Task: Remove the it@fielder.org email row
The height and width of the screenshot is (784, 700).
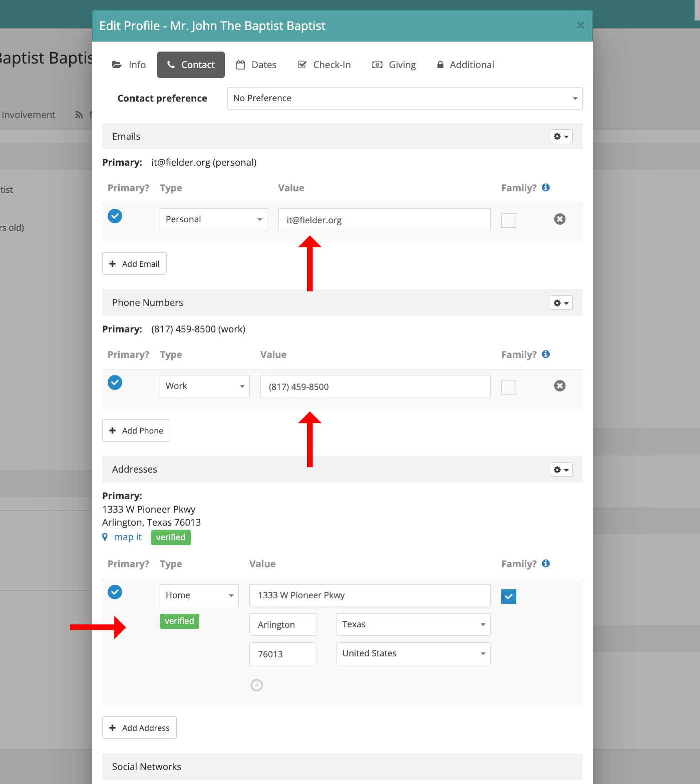Action: click(560, 219)
